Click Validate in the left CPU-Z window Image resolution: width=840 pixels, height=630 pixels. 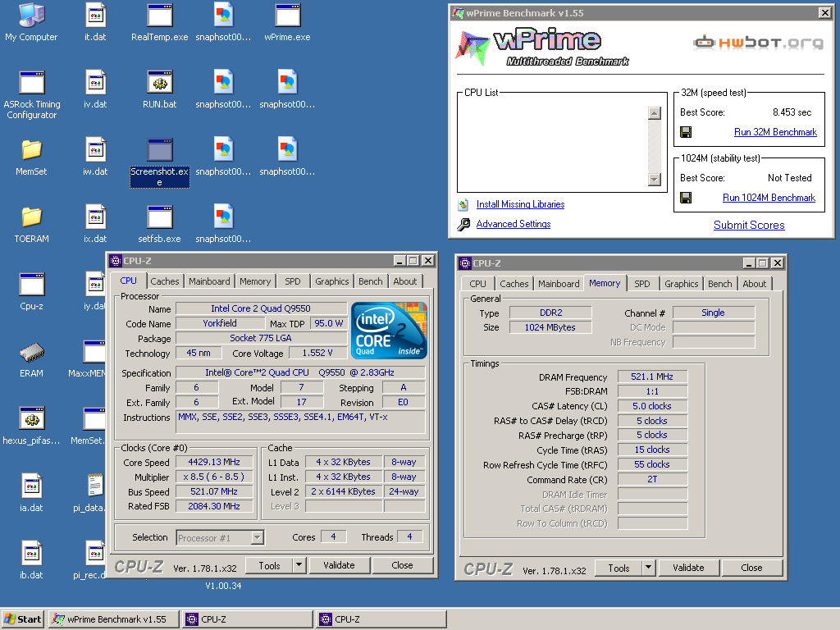(339, 565)
